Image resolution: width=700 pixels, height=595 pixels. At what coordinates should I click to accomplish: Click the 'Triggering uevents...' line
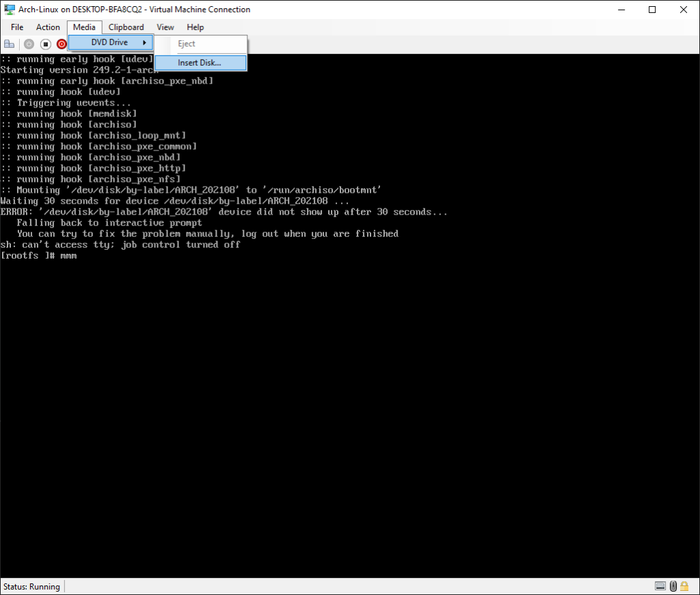click(x=66, y=103)
